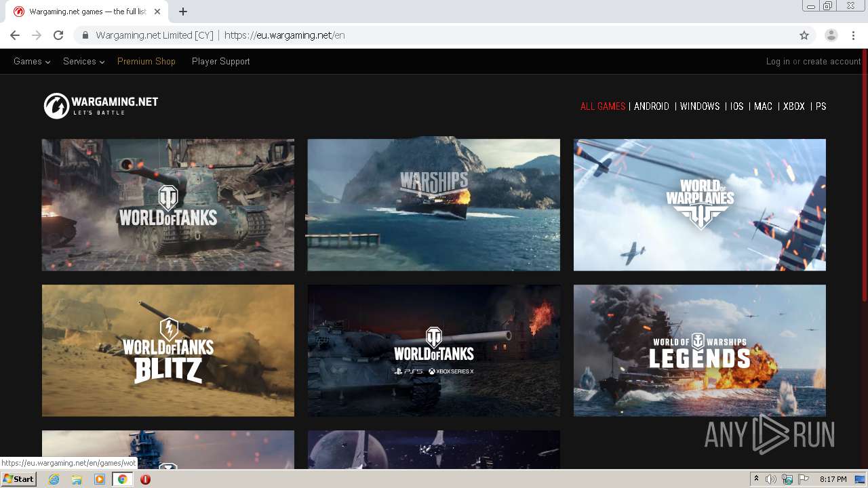This screenshot has width=868, height=488.
Task: Click the taskbar clock 8:17 PM
Action: 833,479
